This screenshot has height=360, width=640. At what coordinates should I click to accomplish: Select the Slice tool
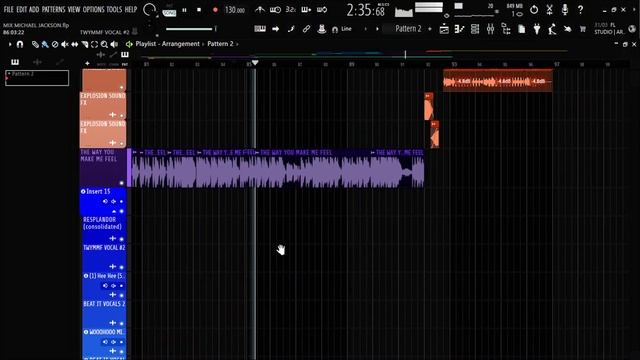(x=84, y=44)
